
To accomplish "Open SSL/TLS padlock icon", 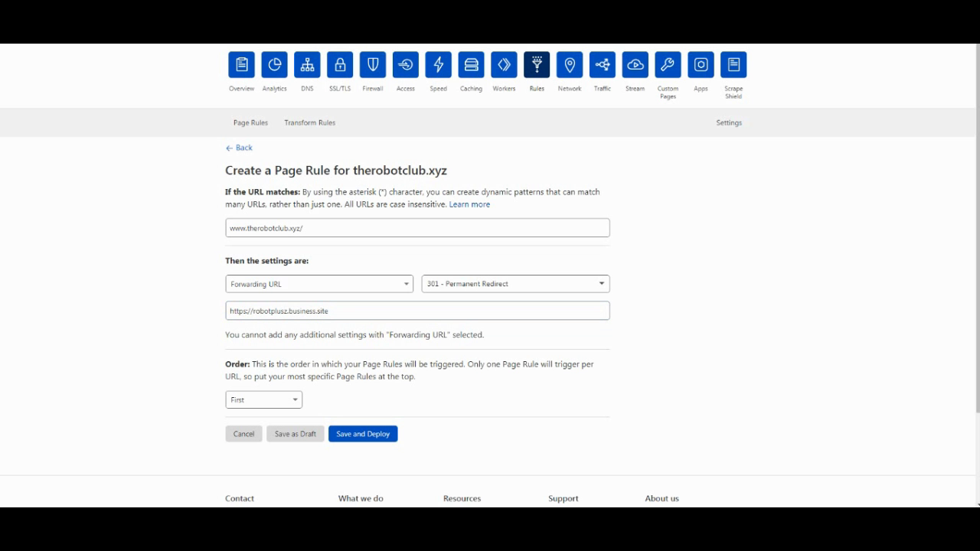I will coord(340,65).
